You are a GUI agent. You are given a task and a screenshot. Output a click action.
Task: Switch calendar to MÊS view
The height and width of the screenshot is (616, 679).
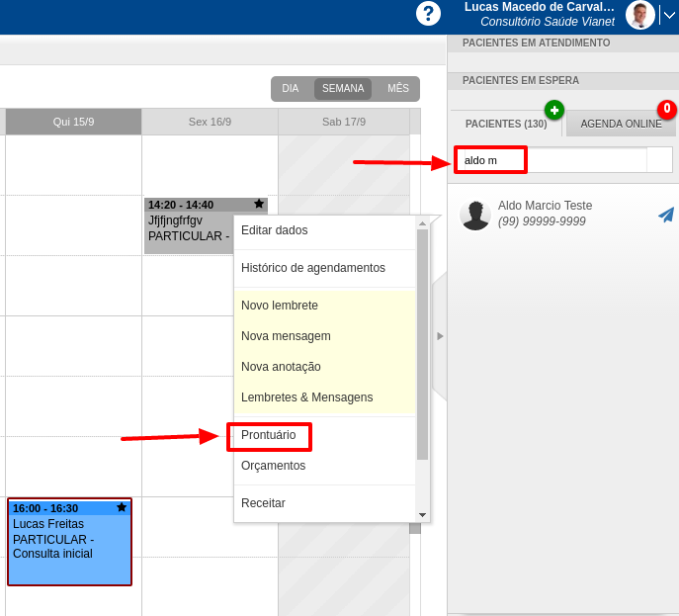click(x=398, y=88)
